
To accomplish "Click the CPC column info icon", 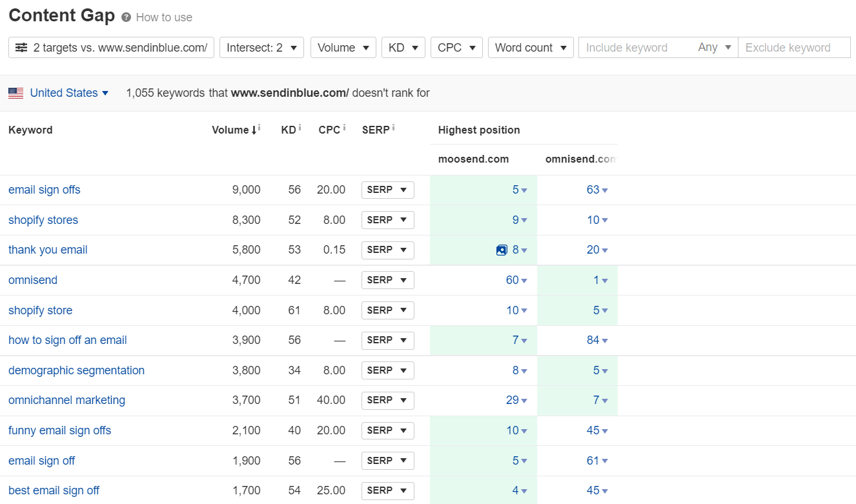I will coord(344,128).
